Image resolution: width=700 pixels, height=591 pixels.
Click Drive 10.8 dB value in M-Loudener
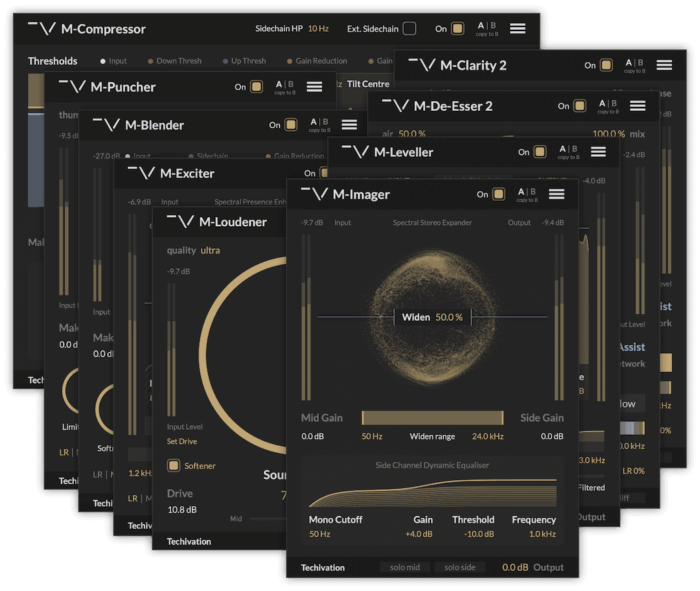181,509
